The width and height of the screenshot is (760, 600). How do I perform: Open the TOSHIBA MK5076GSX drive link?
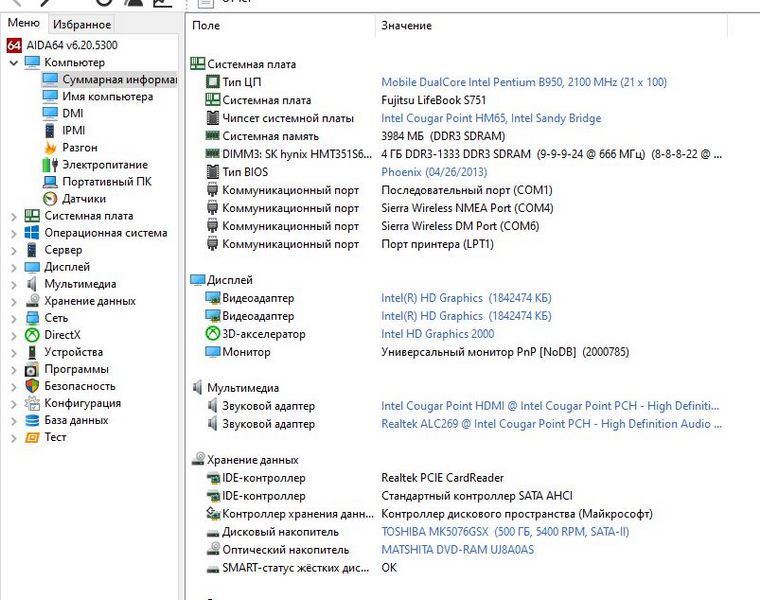point(505,532)
